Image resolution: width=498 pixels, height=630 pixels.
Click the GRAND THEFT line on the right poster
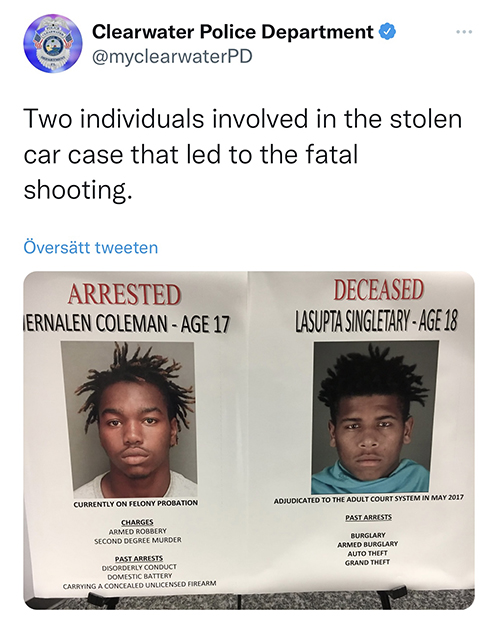(367, 562)
